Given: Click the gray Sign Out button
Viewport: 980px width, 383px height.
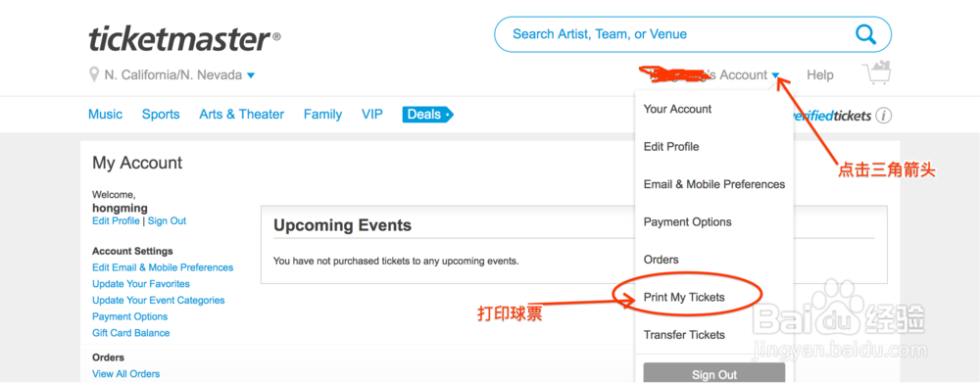Looking at the screenshot, I should (714, 373).
